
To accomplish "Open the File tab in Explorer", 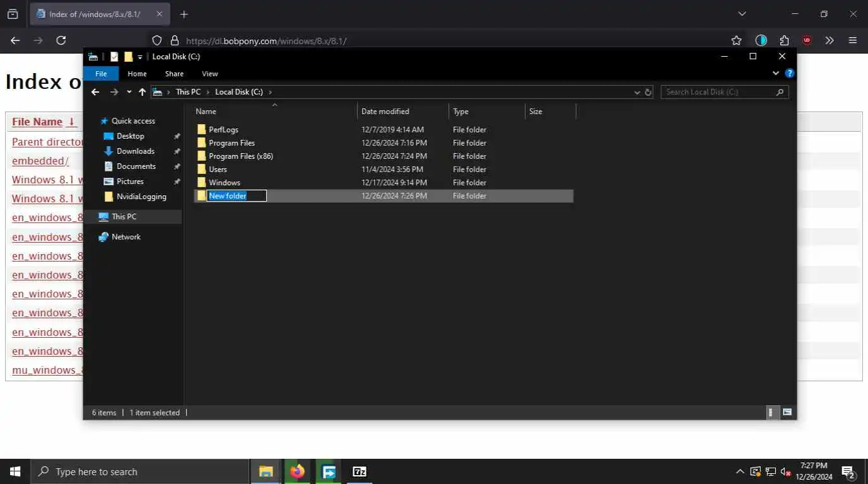I will click(101, 74).
